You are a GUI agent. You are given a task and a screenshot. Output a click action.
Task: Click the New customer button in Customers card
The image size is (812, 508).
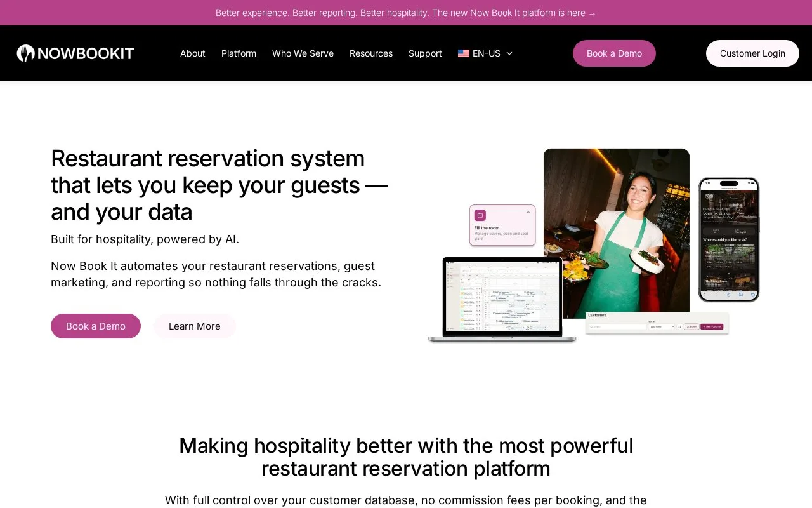tap(712, 327)
